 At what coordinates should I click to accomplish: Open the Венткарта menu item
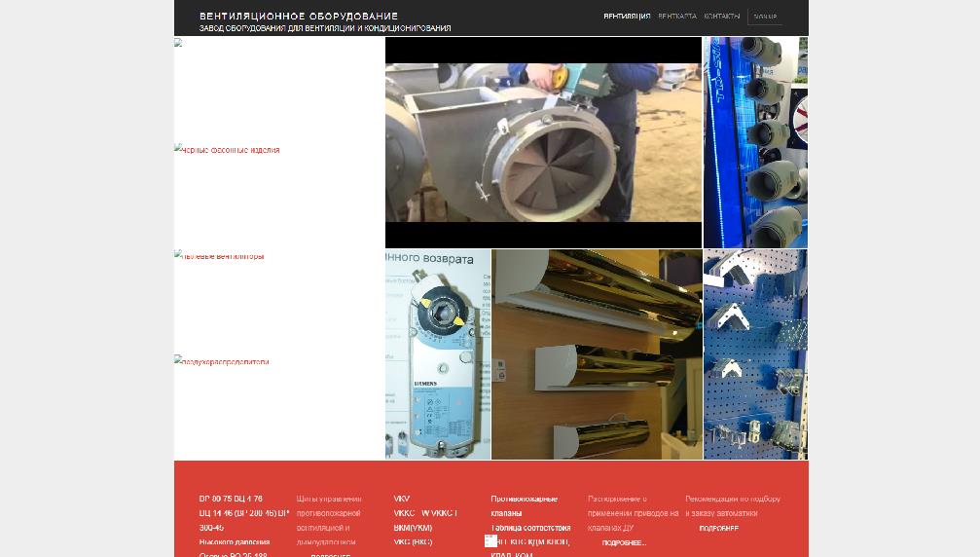(677, 17)
